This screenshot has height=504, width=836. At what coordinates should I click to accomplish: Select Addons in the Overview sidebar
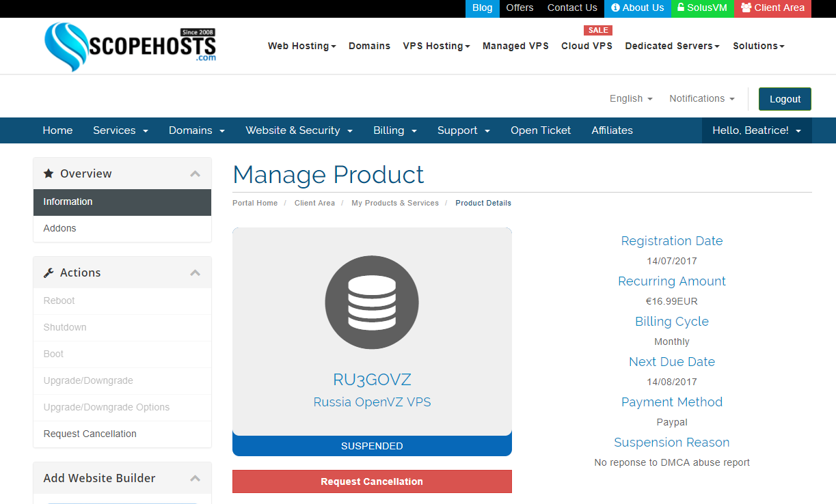(x=60, y=228)
